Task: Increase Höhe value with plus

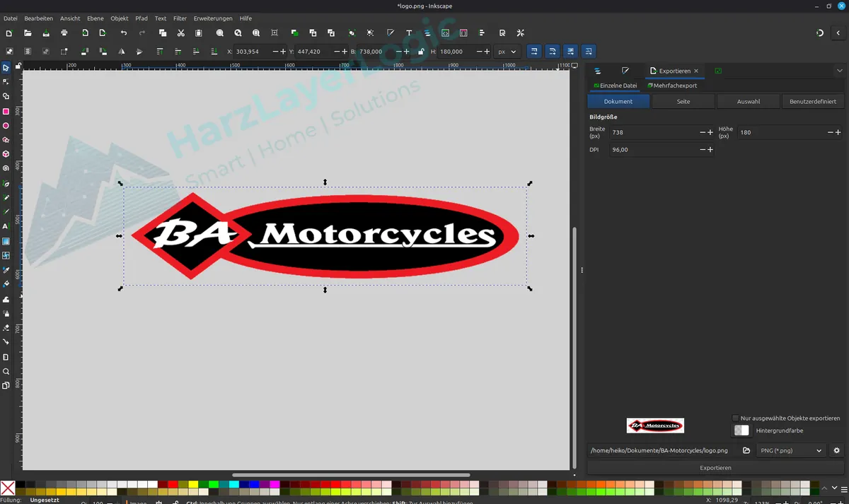Action: tap(838, 132)
